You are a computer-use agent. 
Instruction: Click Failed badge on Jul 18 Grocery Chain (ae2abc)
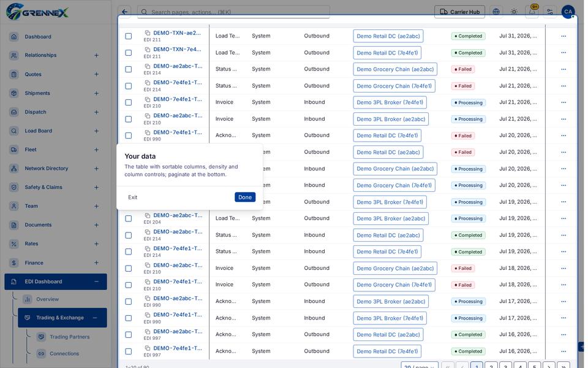463,269
